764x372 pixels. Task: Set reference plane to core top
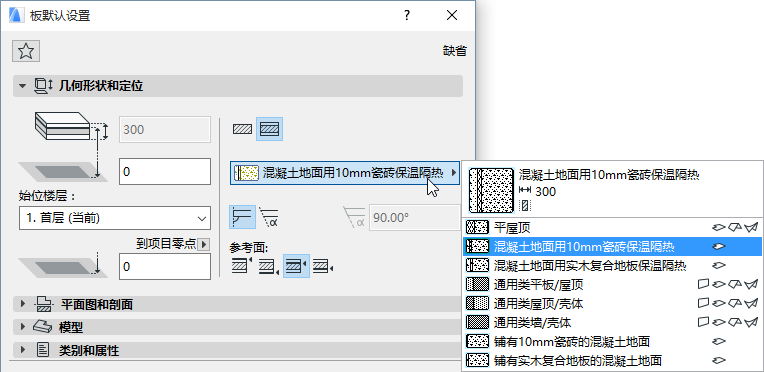tap(296, 266)
